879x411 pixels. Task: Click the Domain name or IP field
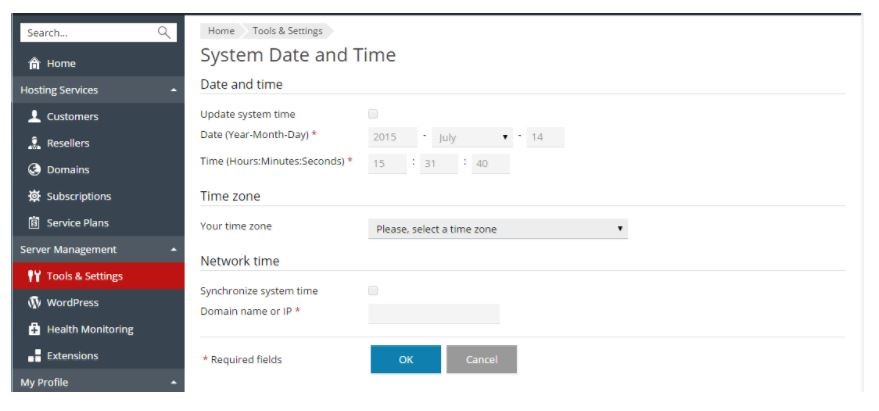coord(434,314)
